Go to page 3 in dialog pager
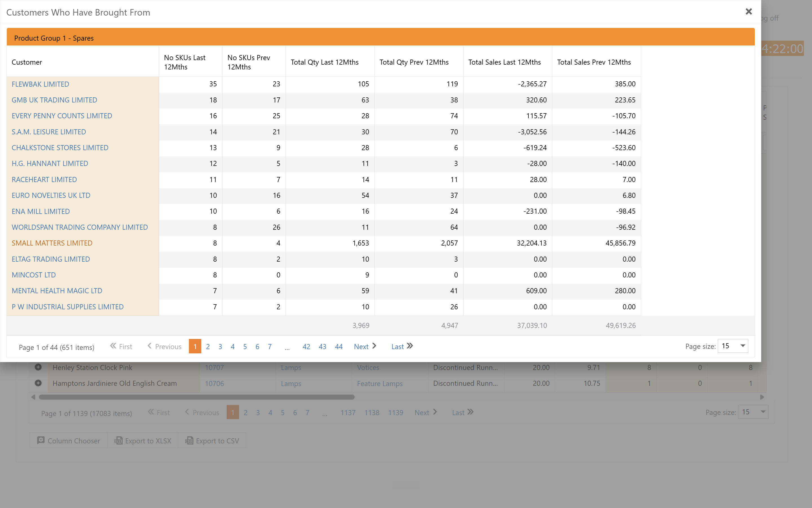 click(x=220, y=346)
